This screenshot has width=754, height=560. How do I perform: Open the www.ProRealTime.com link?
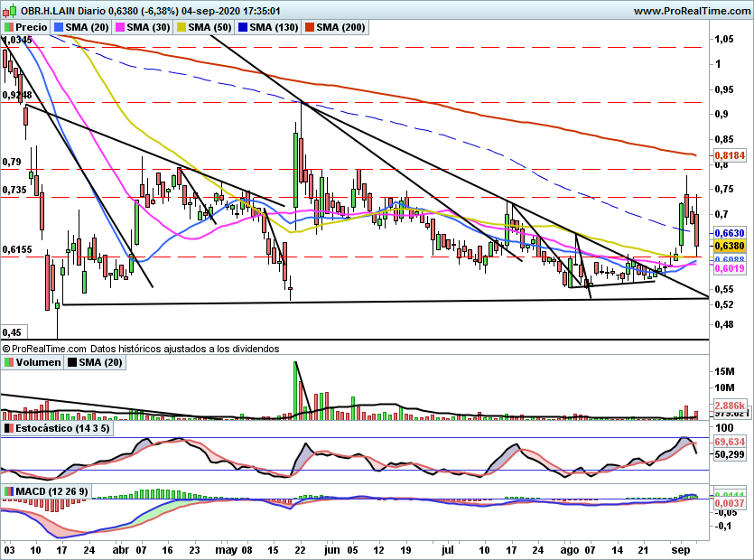pyautogui.click(x=692, y=11)
